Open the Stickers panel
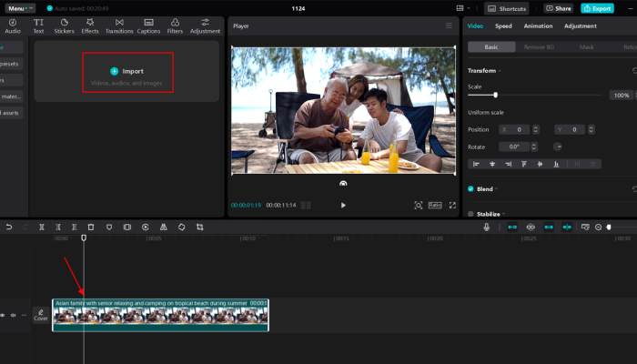The image size is (637, 364). tap(64, 25)
